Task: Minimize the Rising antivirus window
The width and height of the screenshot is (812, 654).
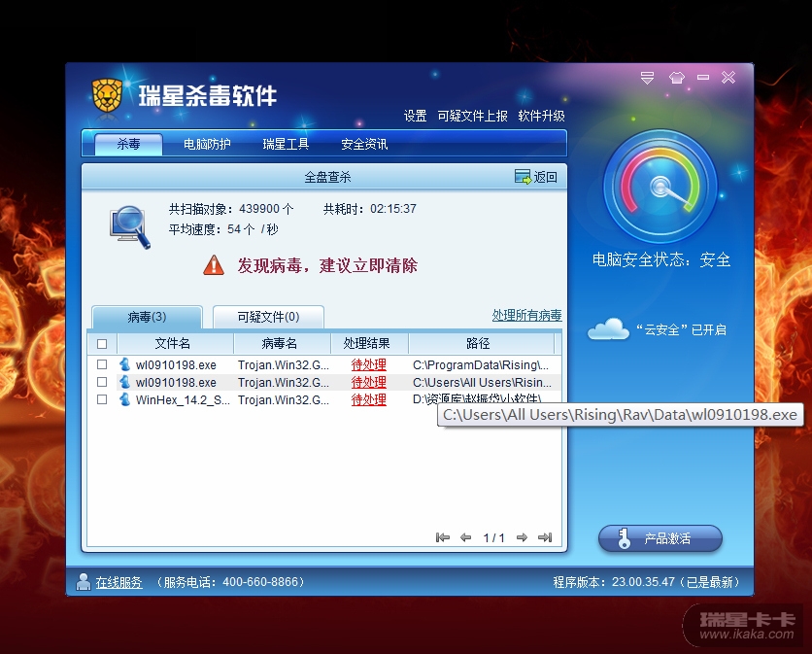Action: [703, 77]
